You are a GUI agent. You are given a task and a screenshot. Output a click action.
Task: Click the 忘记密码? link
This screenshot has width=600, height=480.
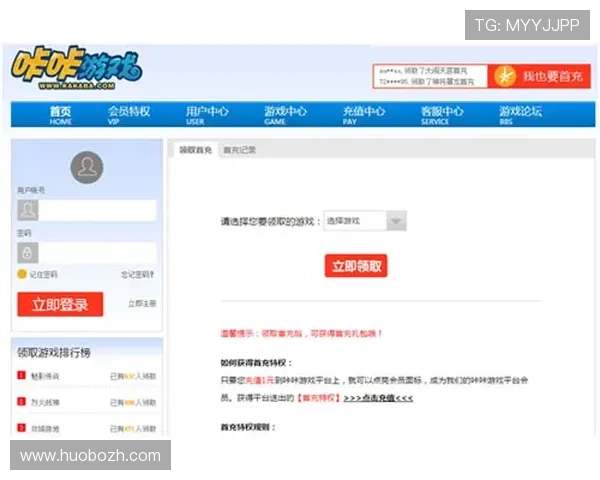point(138,274)
